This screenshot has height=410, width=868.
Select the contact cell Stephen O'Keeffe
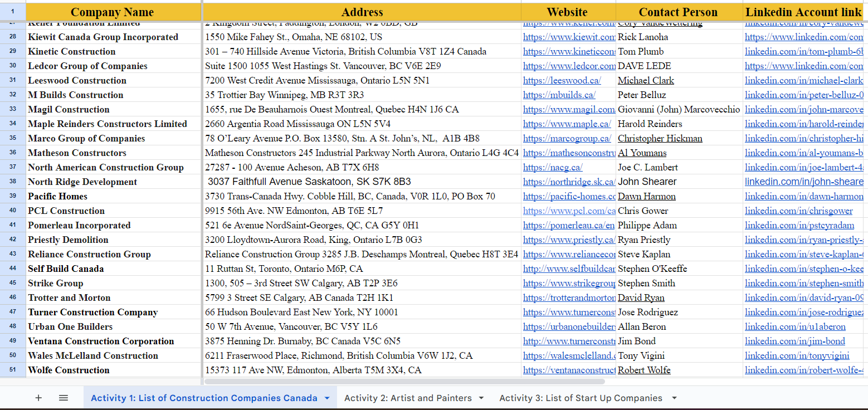click(x=679, y=269)
